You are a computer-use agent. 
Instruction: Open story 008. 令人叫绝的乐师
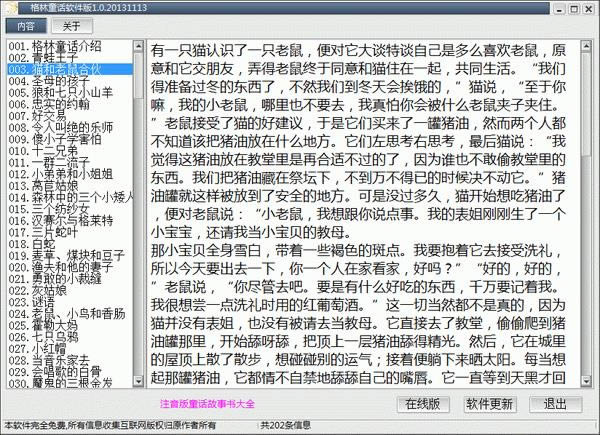tap(58, 126)
